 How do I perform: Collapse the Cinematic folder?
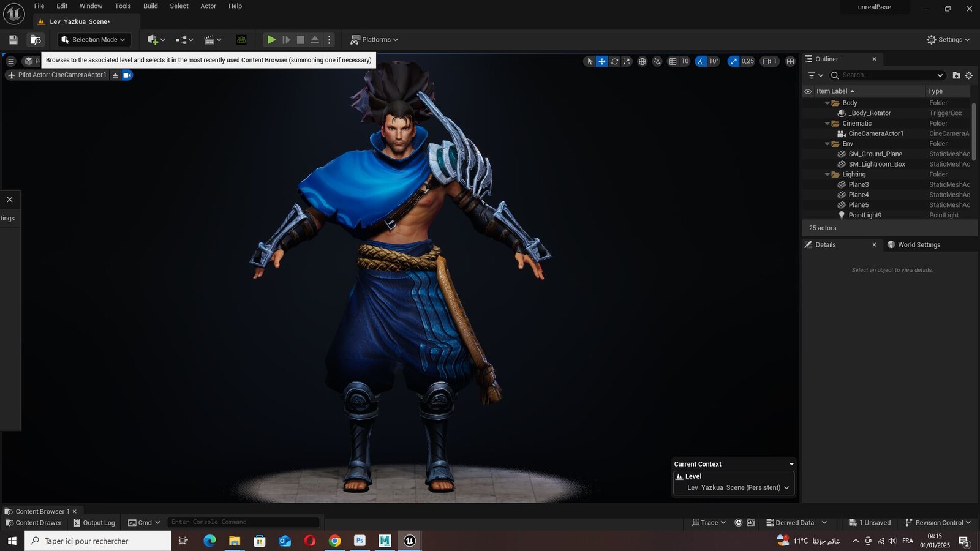click(827, 124)
